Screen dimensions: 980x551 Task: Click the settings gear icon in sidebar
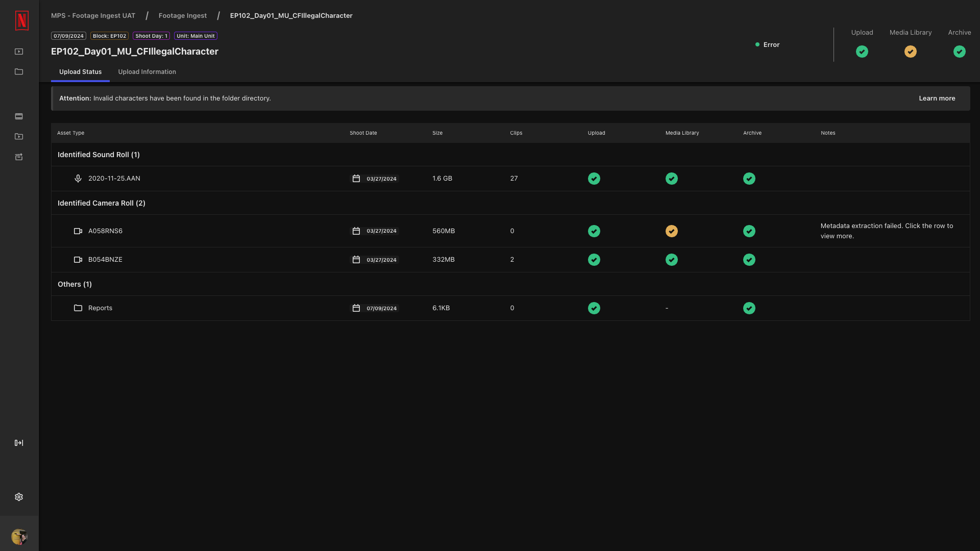[19, 497]
